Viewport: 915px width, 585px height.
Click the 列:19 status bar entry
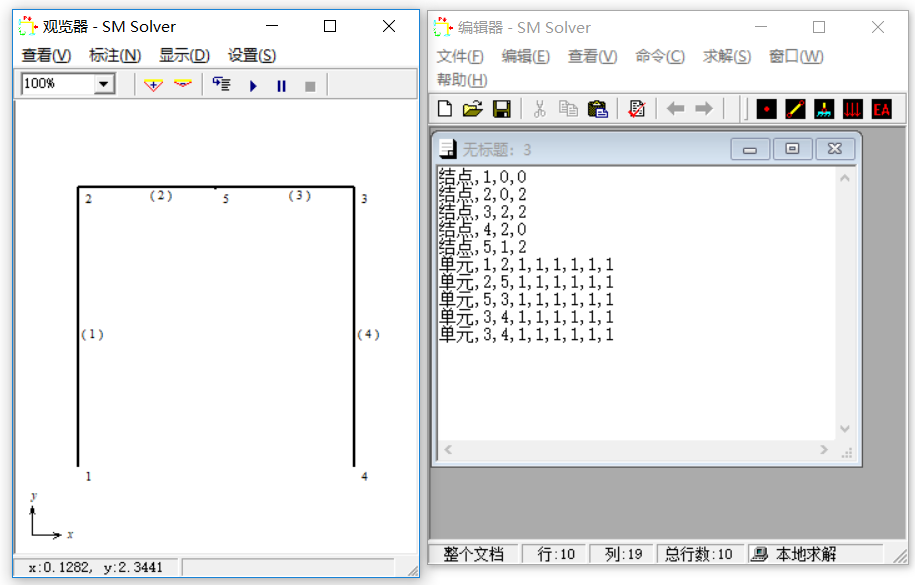[623, 554]
